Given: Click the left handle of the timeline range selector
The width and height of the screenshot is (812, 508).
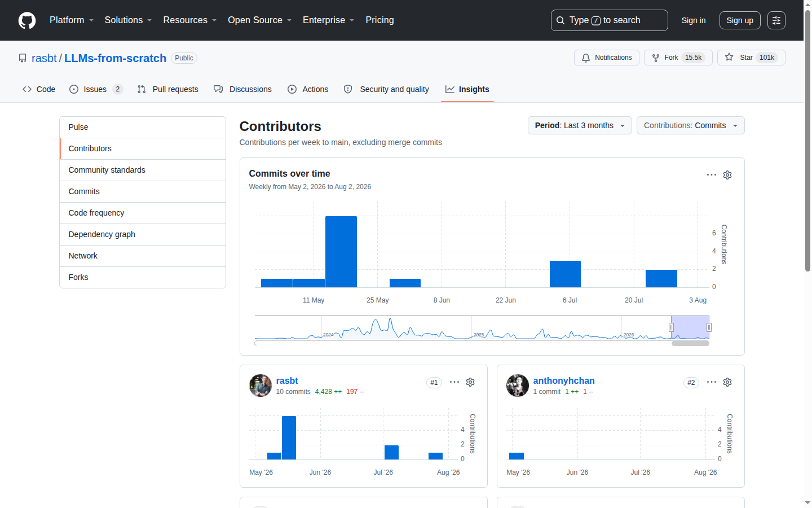Looking at the screenshot, I should pyautogui.click(x=671, y=327).
